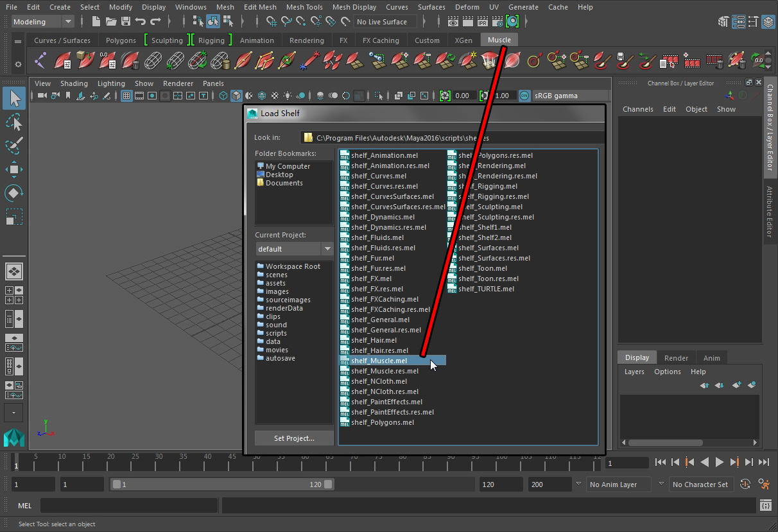Jump to end of playback range

[x=764, y=462]
